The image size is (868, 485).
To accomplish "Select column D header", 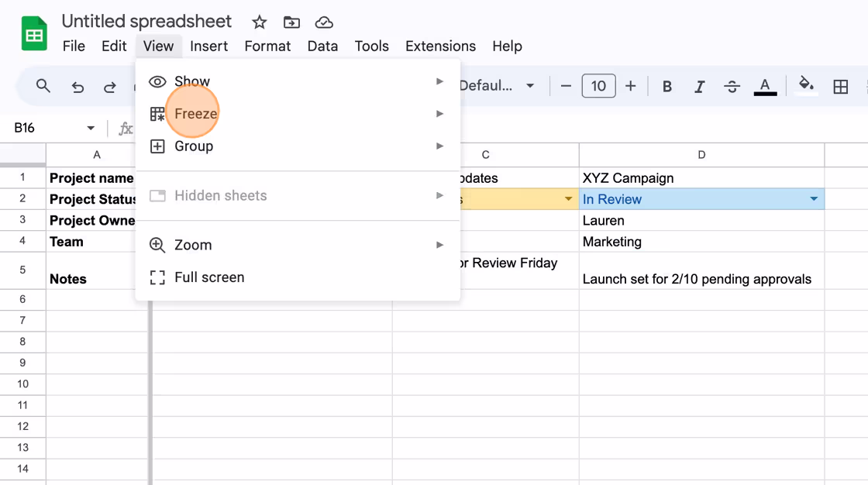I will pos(701,155).
